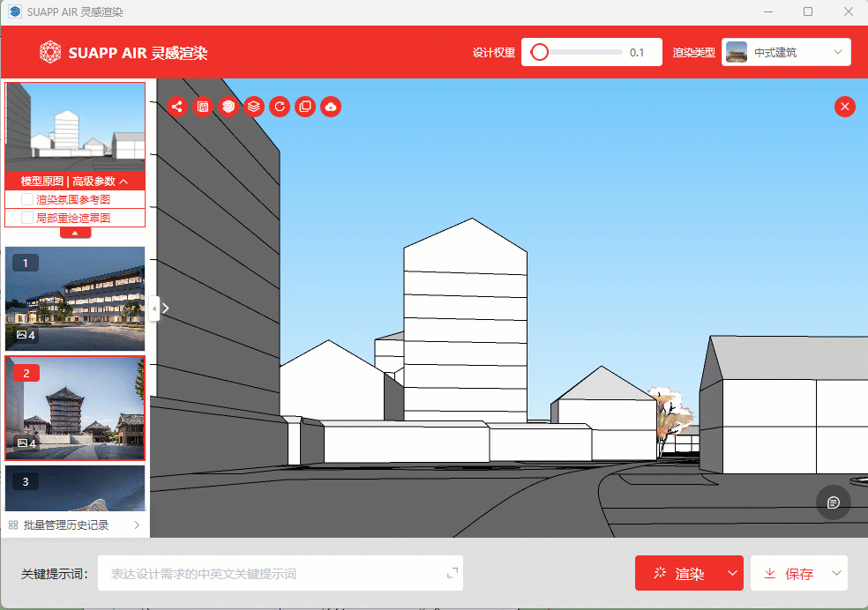Screen dimensions: 868x610
Task: Click the 设计权重 slider track
Action: [x=576, y=52]
